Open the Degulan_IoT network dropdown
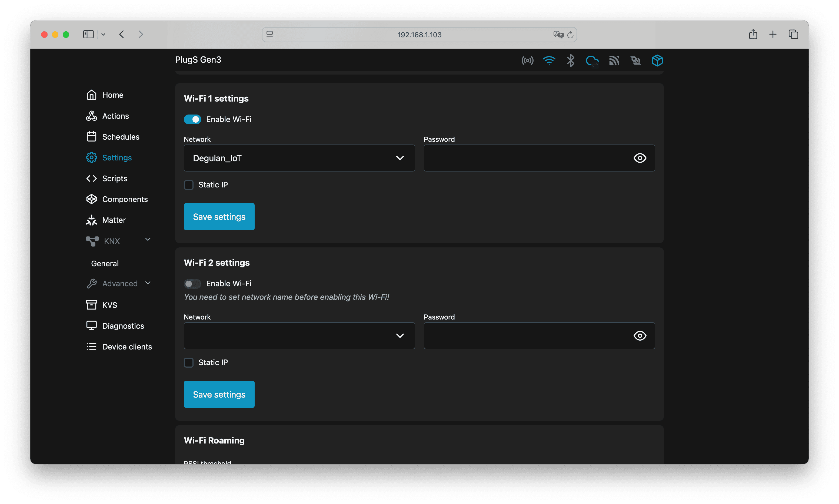The image size is (839, 504). coord(299,158)
